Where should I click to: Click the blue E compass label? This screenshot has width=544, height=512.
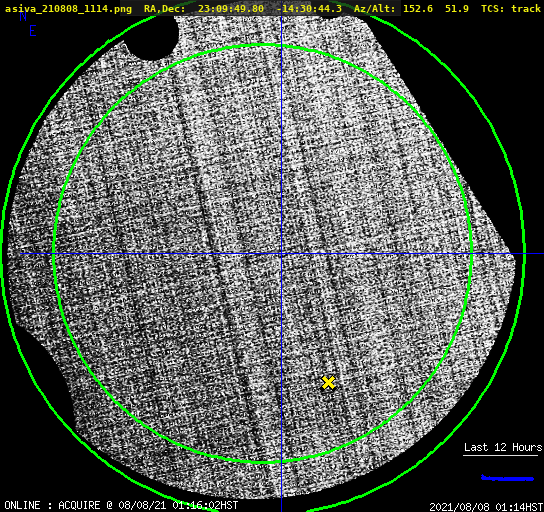pyautogui.click(x=33, y=31)
